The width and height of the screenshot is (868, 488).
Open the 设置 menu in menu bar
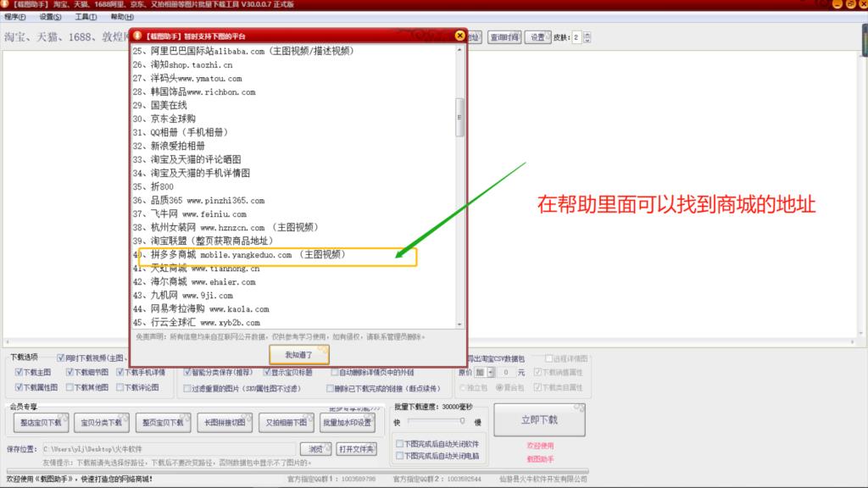click(50, 17)
